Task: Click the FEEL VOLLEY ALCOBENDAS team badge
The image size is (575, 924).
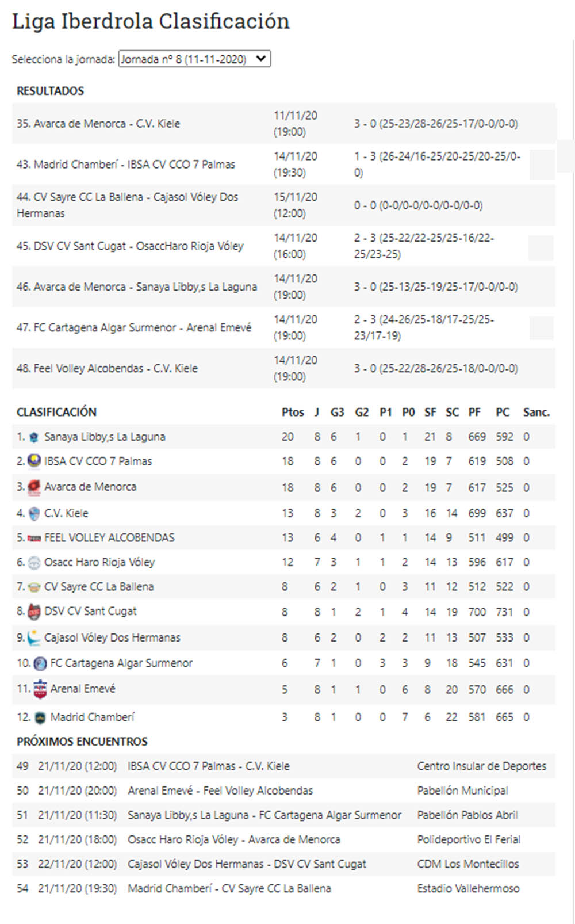Action: coord(34,537)
